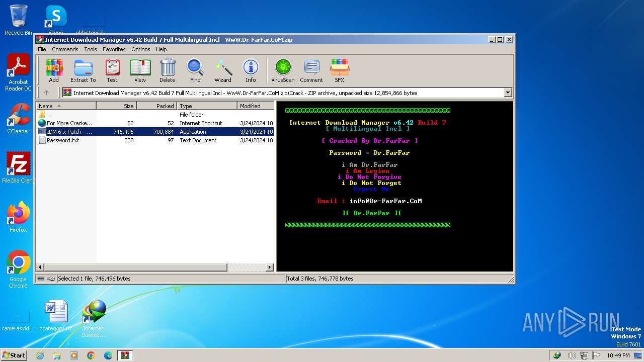This screenshot has height=362, width=644.
Task: Select the 'IDM 6.x Patch' application file
Action: point(155,132)
